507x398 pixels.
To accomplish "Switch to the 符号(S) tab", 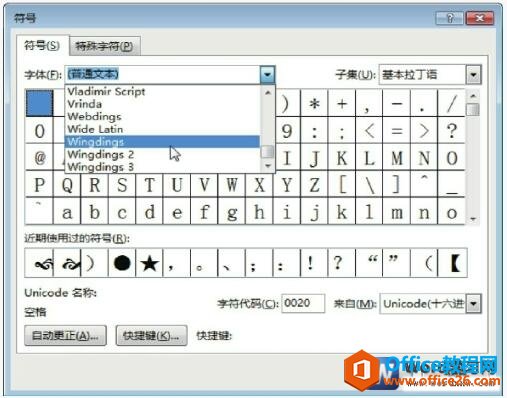I will [x=42, y=45].
